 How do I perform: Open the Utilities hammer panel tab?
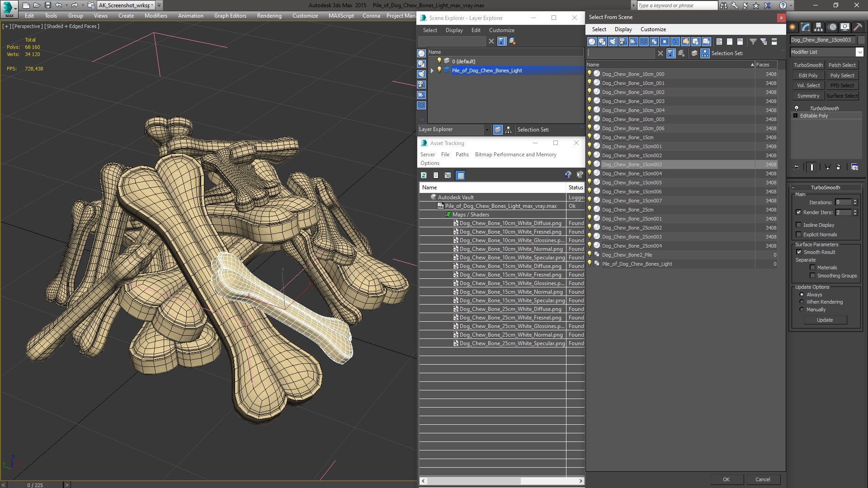pos(858,27)
